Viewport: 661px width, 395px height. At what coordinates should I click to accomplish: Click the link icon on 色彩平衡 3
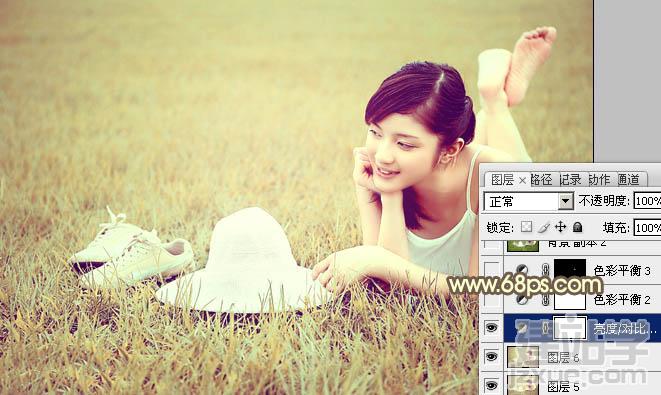click(545, 270)
